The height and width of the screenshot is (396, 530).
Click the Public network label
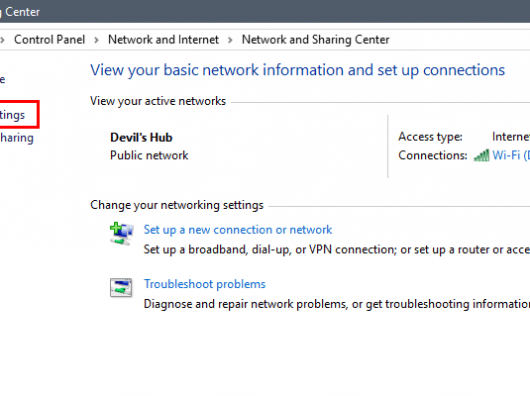(x=149, y=155)
